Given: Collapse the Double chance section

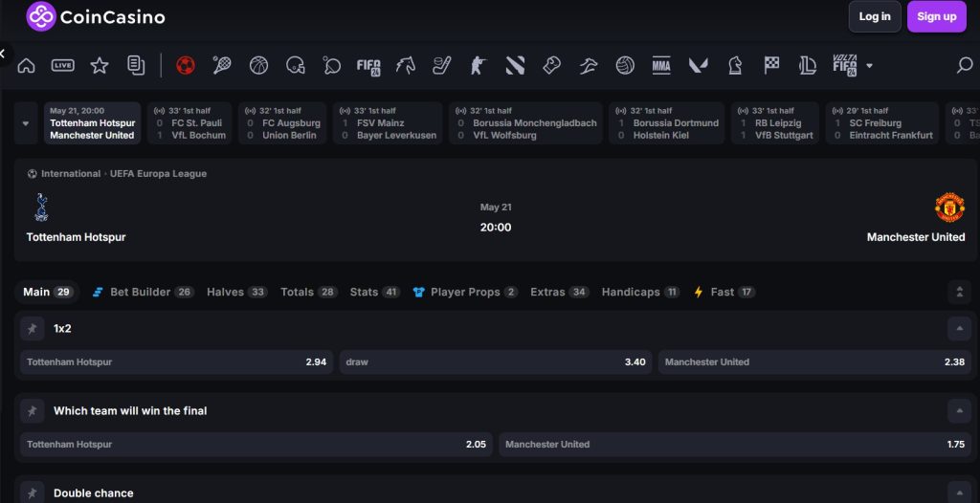Looking at the screenshot, I should click(959, 493).
